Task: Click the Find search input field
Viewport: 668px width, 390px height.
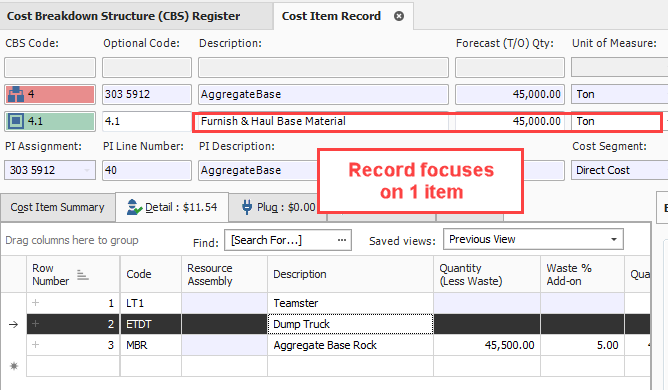Action: pos(281,240)
